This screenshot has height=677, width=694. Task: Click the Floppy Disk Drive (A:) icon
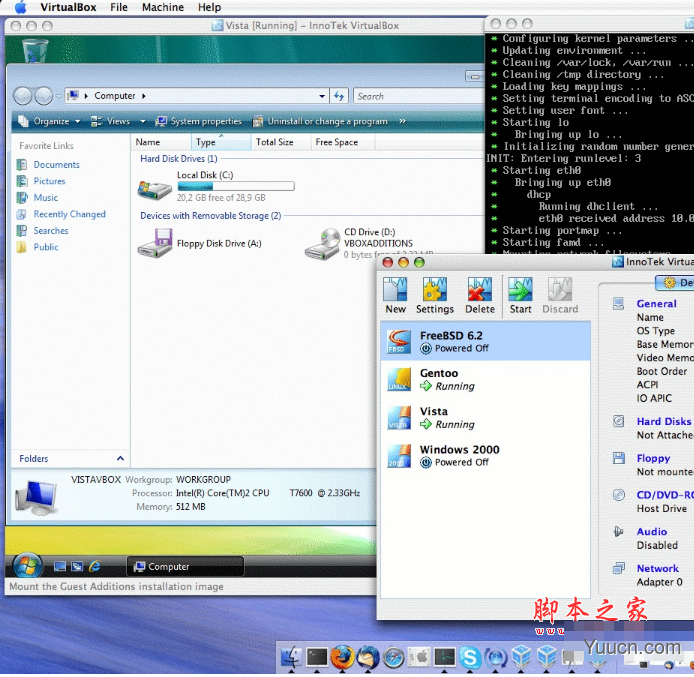(154, 243)
